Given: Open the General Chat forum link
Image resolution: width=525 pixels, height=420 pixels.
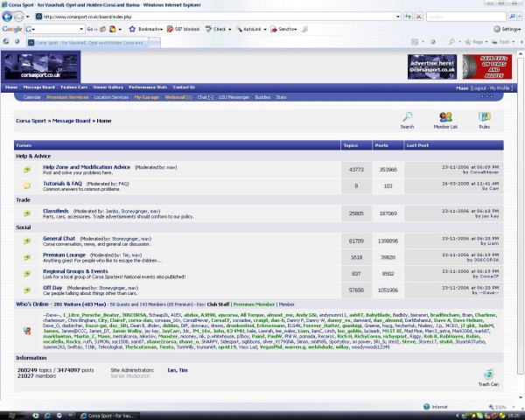Looking at the screenshot, I should click(x=59, y=239).
